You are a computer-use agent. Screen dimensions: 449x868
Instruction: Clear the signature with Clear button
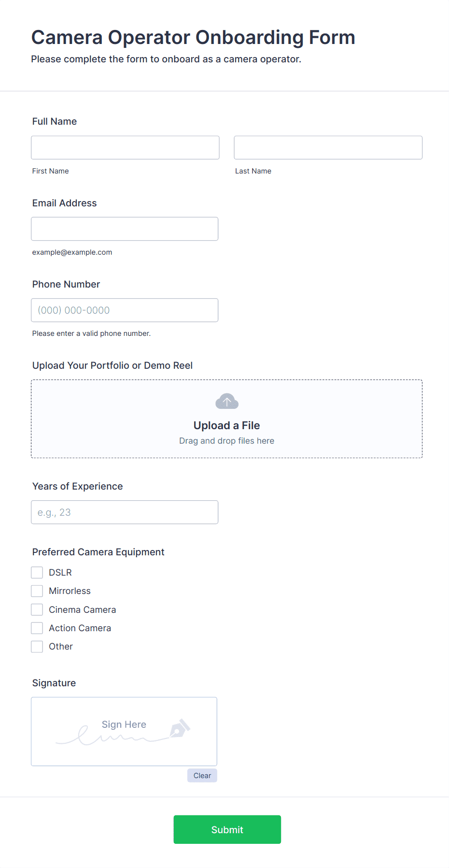tap(202, 776)
